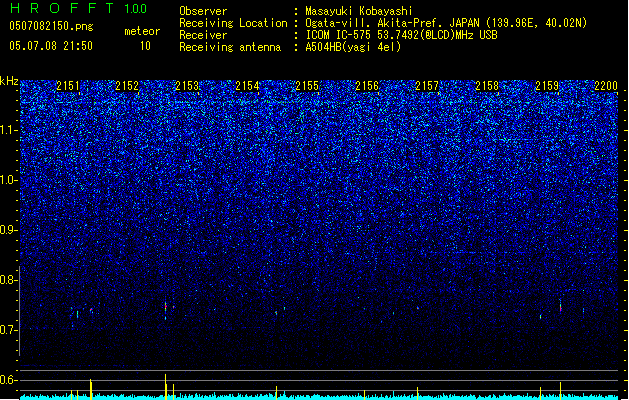
Task: Click the 2157 time marker
Action: pyautogui.click(x=427, y=86)
